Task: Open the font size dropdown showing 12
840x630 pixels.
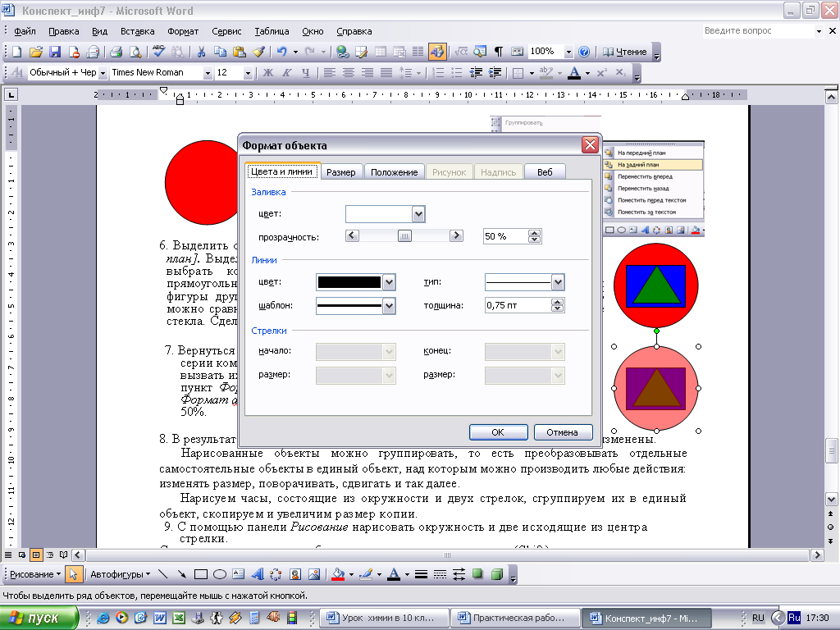Action: coord(248,73)
